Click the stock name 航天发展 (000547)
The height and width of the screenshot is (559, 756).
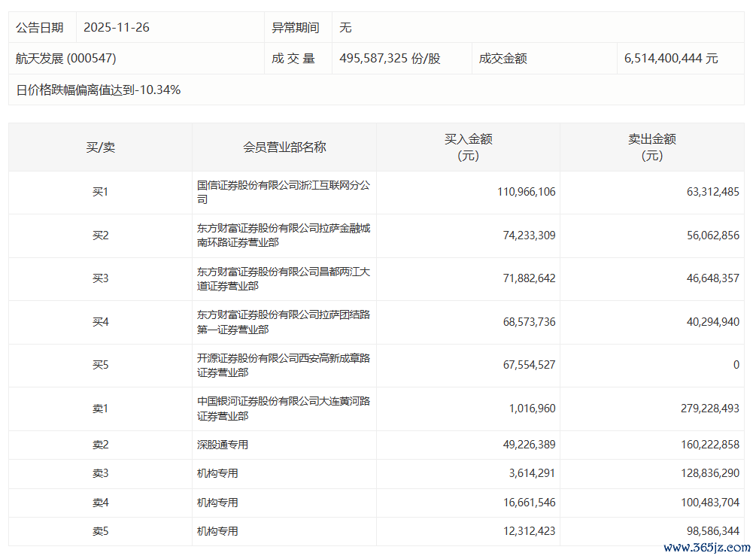[x=66, y=58]
